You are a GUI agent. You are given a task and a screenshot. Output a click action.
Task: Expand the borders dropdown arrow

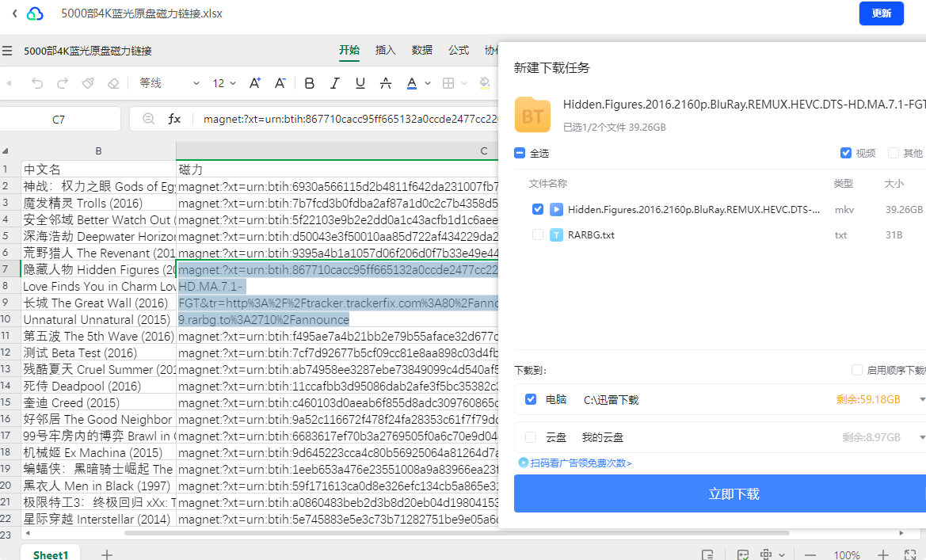click(x=463, y=83)
